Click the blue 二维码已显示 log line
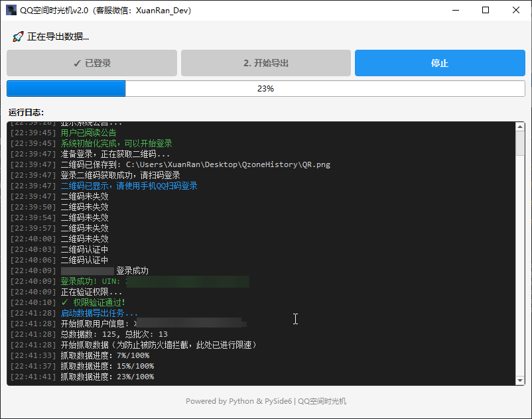The image size is (532, 419). coord(129,186)
